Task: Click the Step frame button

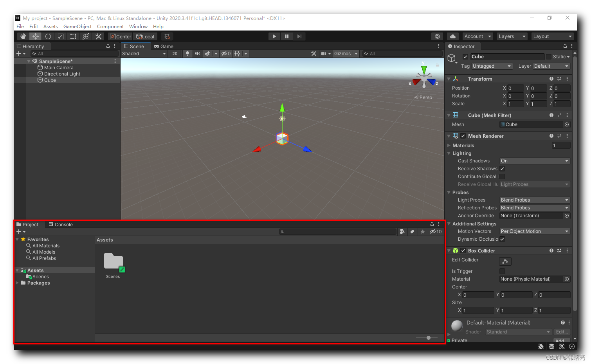Action: pyautogui.click(x=299, y=36)
